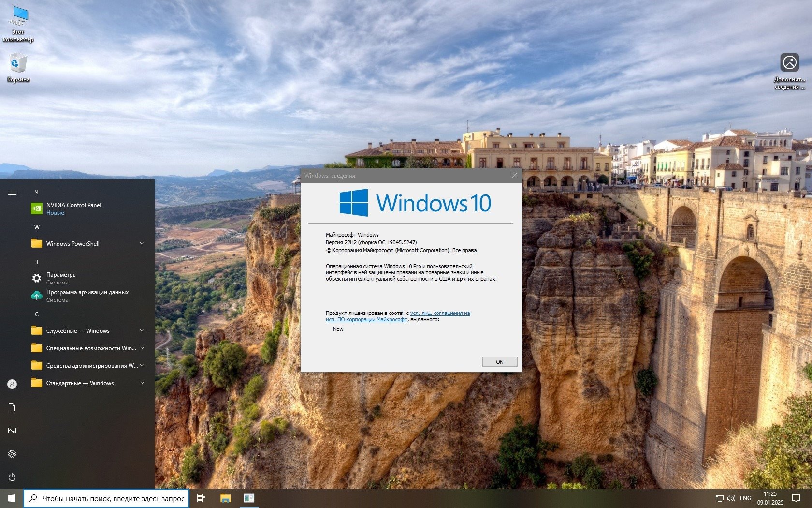Switch input language via ENG indicator
The image size is (812, 508).
tap(745, 498)
